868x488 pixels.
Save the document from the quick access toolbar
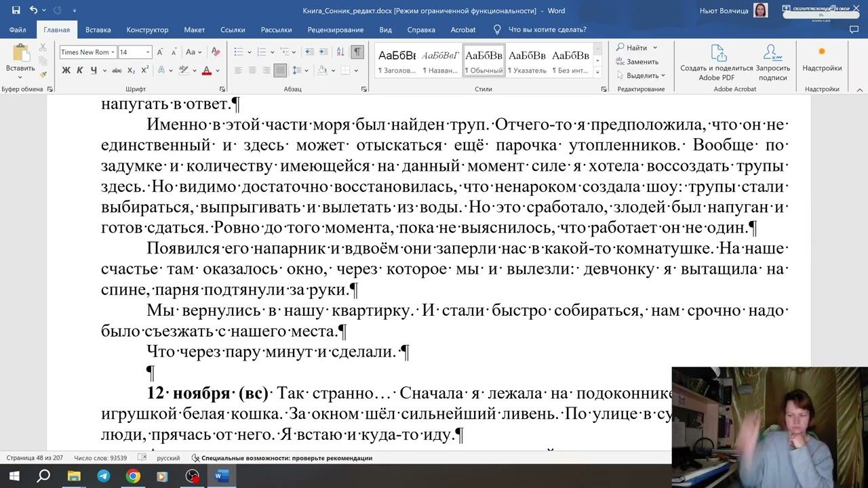(16, 10)
